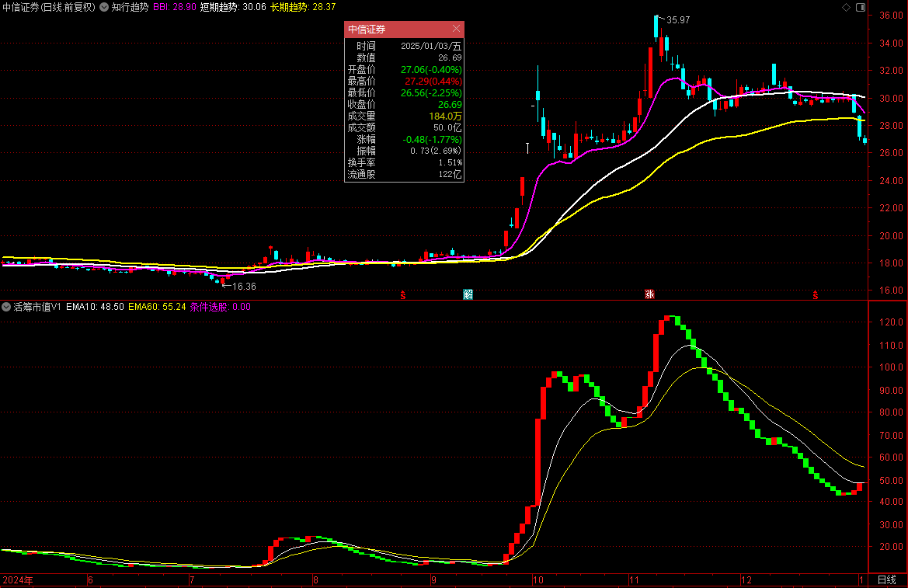Click the diamond icon at top right
Viewport: 908px width, 588px height.
point(846,7)
